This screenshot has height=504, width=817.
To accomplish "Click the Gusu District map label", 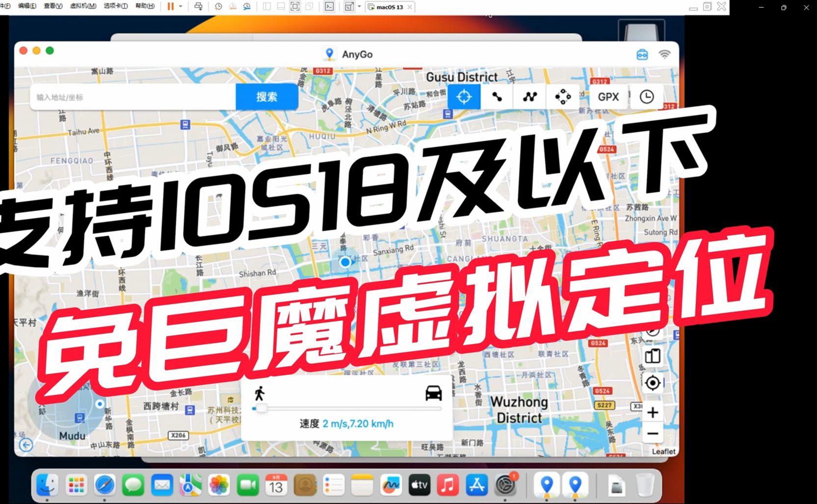I will point(462,77).
